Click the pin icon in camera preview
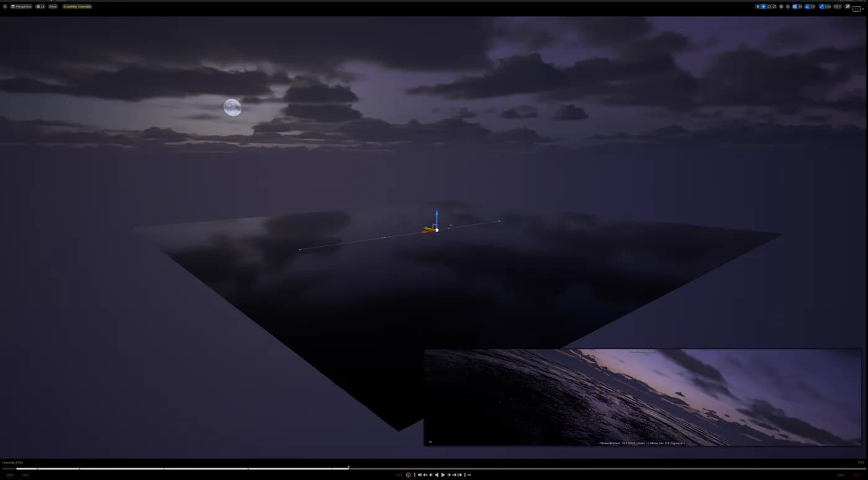 [x=430, y=442]
